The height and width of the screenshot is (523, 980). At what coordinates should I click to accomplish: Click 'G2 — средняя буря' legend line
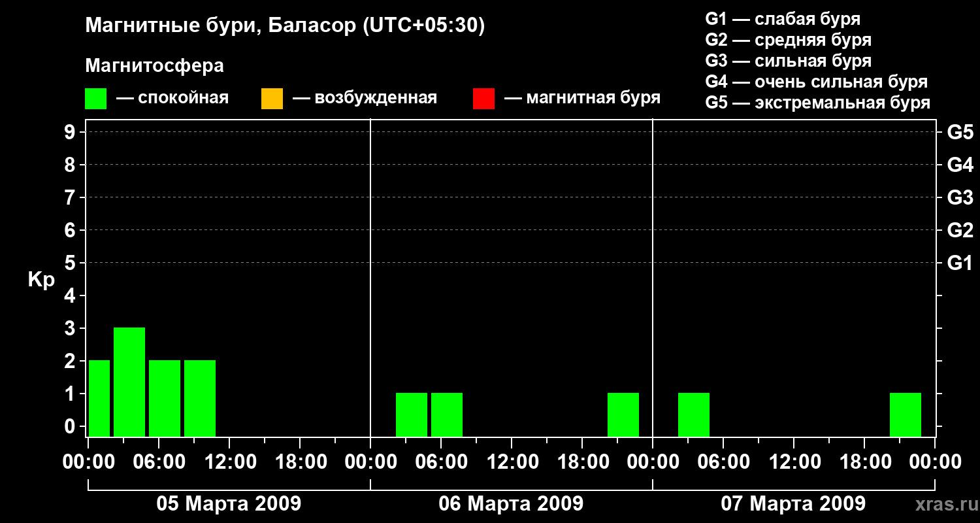click(789, 40)
